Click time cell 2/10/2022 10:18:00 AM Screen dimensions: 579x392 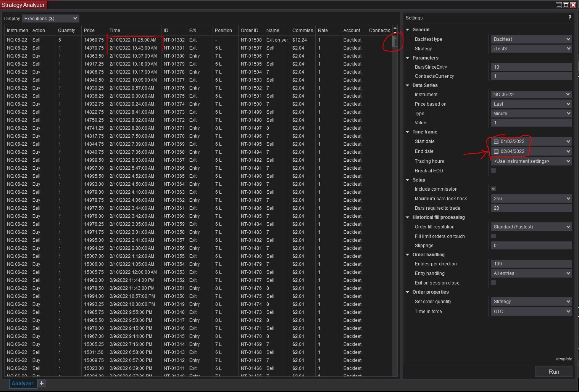tap(134, 64)
